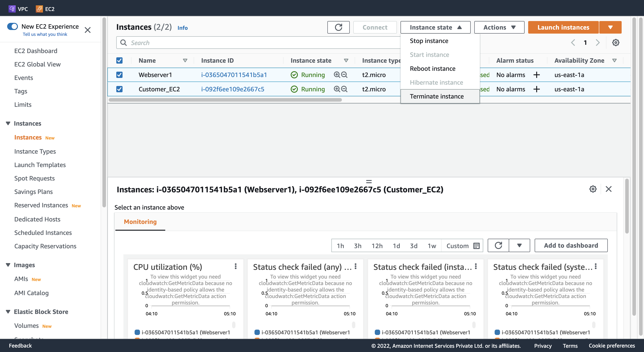644x352 pixels.
Task: Sort by Name column arrow
Action: click(x=185, y=60)
